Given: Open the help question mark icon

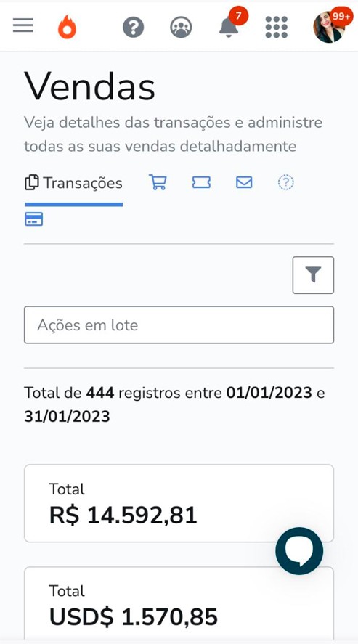Looking at the screenshot, I should (134, 28).
